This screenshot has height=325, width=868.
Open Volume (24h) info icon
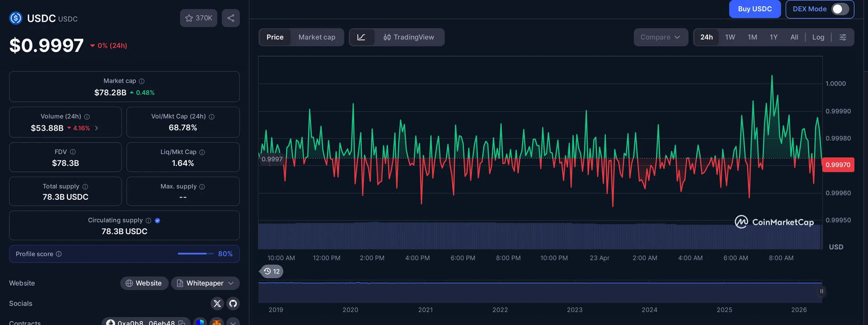[87, 117]
